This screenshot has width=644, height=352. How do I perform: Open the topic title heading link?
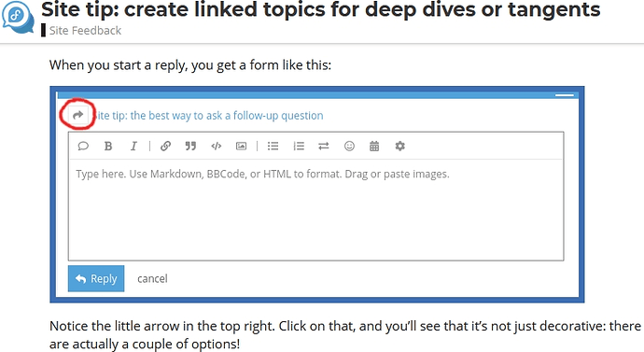click(x=321, y=10)
